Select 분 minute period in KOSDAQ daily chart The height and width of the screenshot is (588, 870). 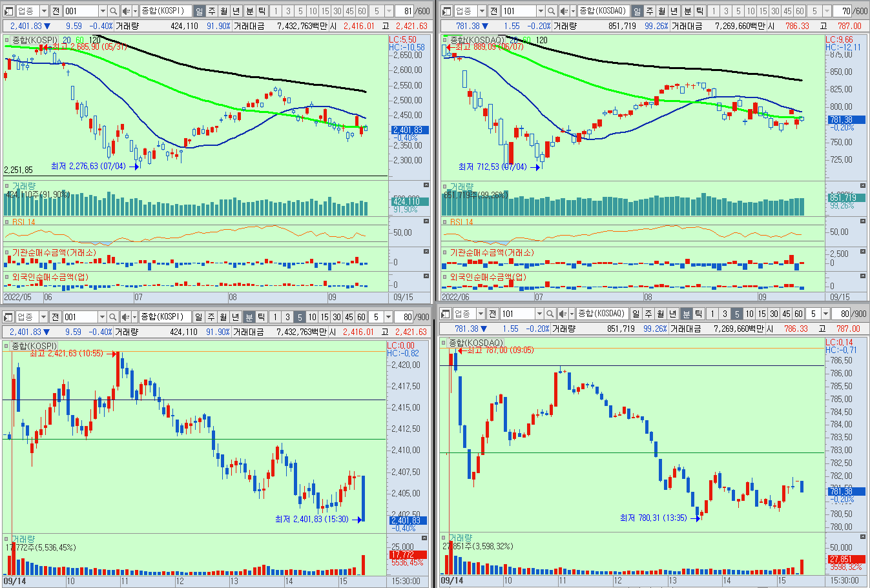coord(688,11)
